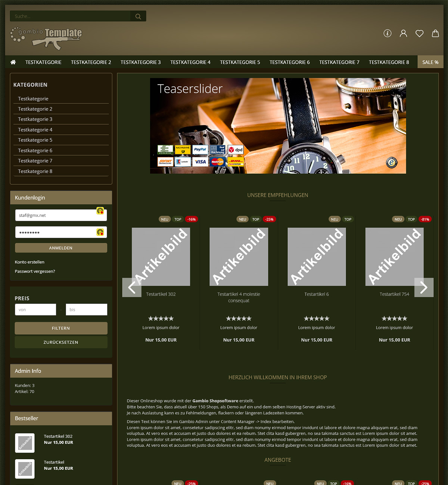448x485 pixels.
Task: Click the ANMELDEN login button
Action: (x=61, y=247)
